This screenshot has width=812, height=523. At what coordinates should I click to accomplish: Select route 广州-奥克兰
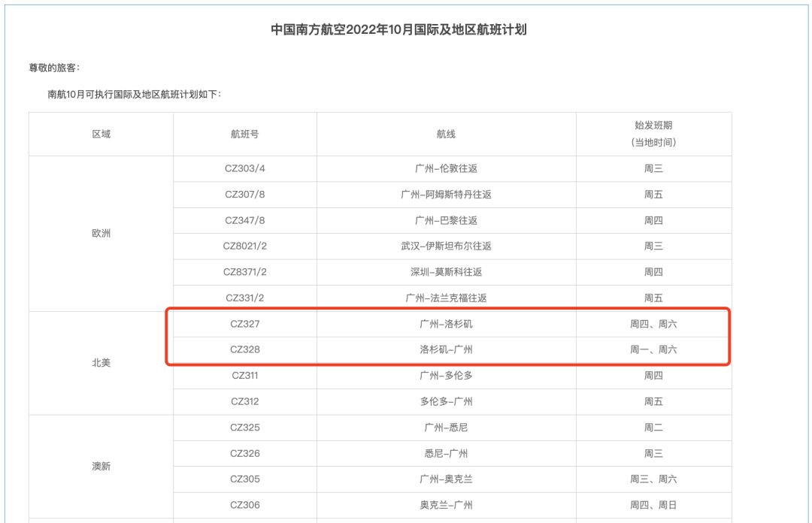coord(446,479)
